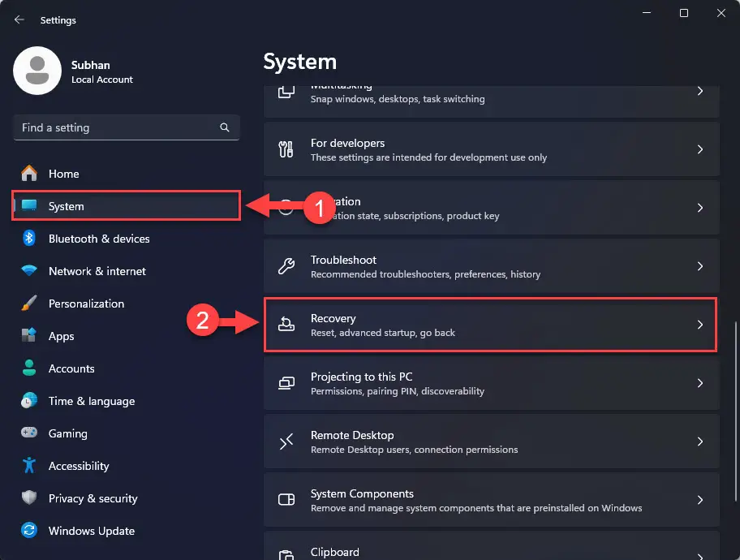740x560 pixels.
Task: Click the Remote Desktop icon
Action: click(x=286, y=442)
